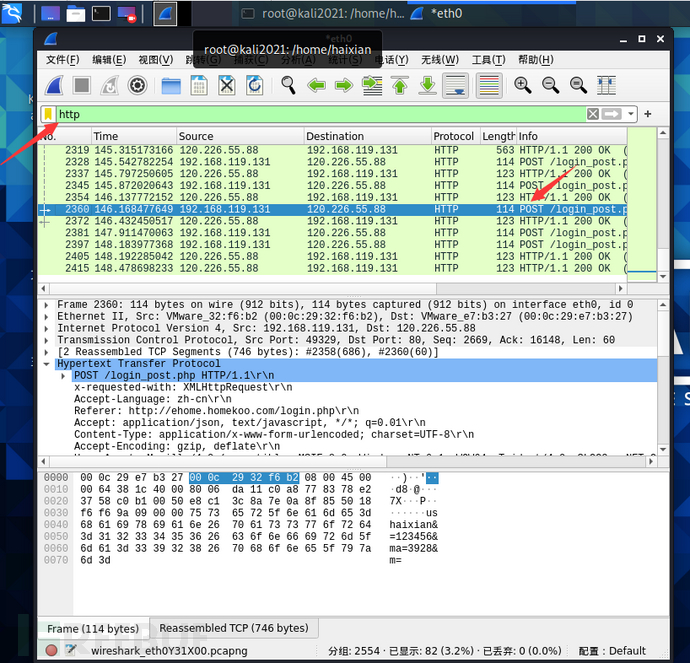This screenshot has width=690, height=663.
Task: Select the Referer header line
Action: [x=217, y=411]
